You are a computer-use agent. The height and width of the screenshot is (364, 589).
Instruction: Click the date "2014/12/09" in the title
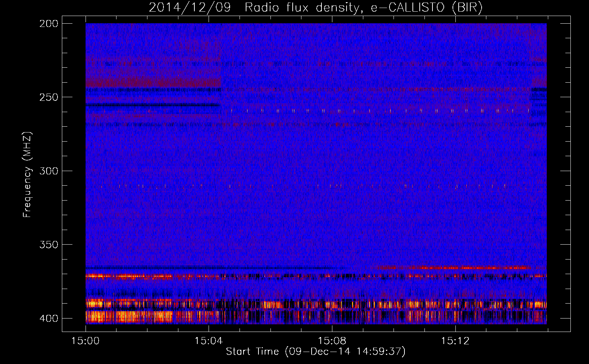190,8
